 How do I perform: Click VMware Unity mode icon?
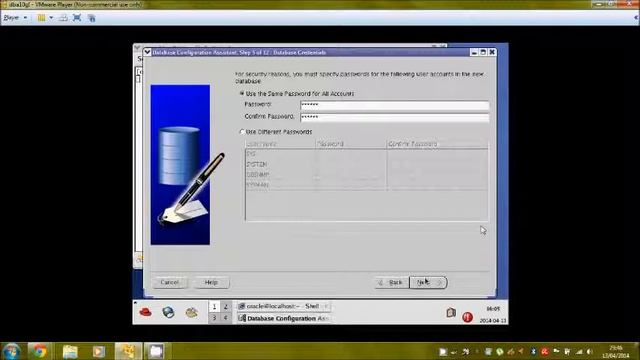tap(91, 18)
